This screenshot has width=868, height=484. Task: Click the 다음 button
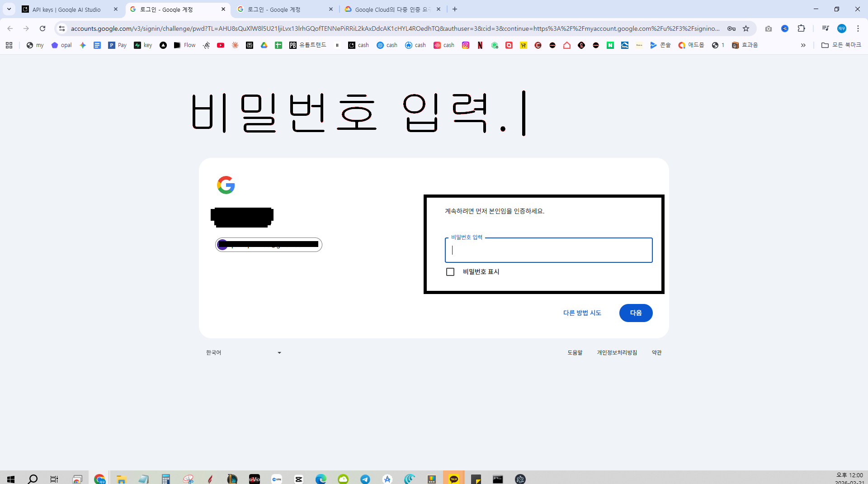coord(636,313)
